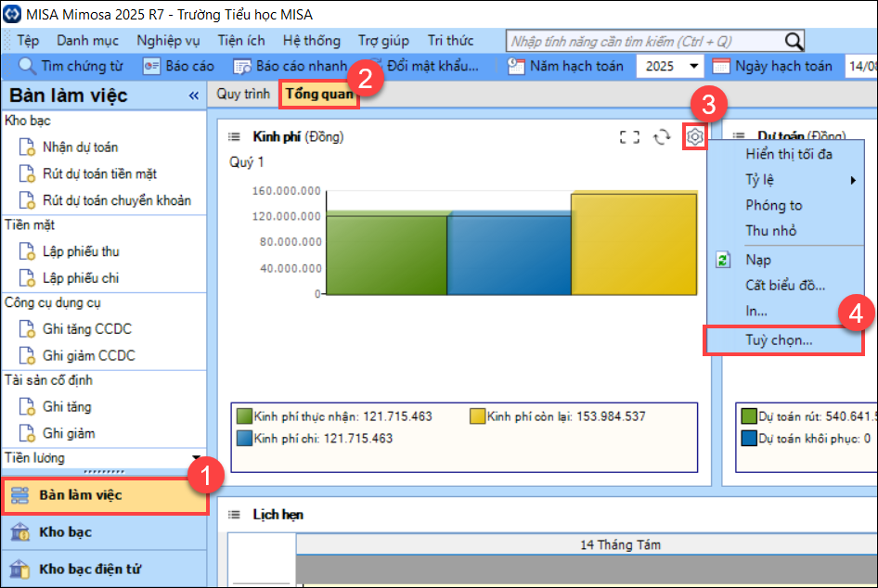This screenshot has width=878, height=588.
Task: Open the Danh mục menu
Action: 87,41
